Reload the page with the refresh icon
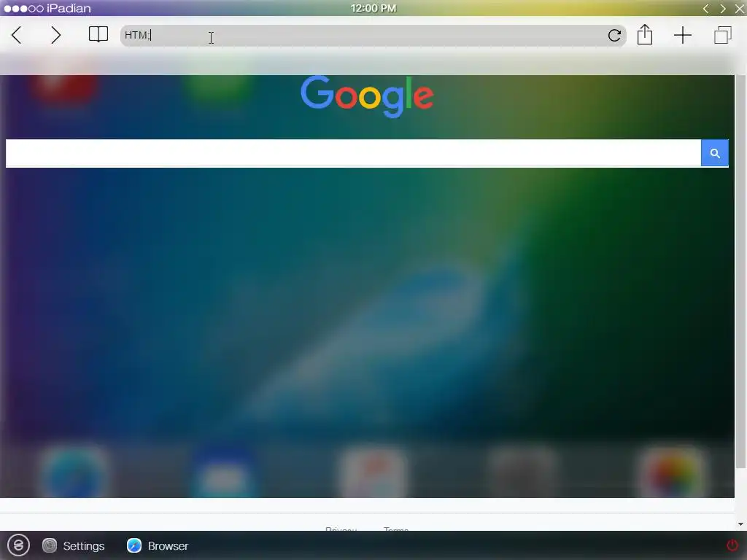 614,35
